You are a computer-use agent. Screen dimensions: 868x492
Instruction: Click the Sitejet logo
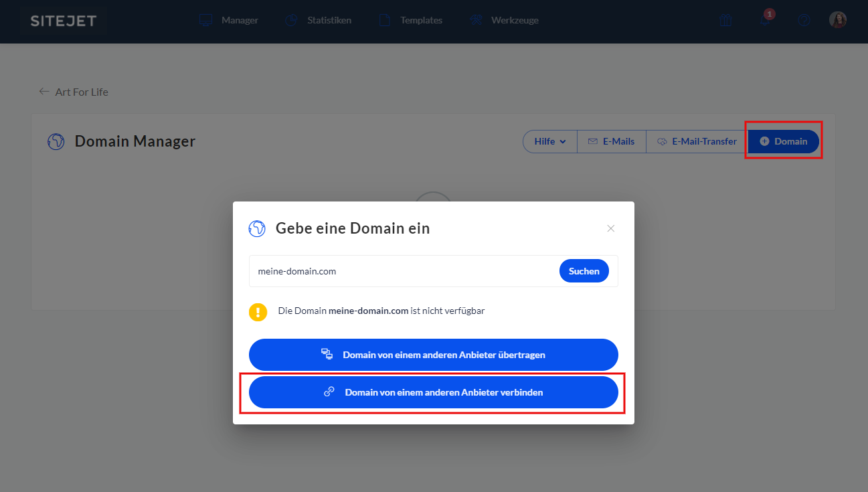[x=63, y=21]
